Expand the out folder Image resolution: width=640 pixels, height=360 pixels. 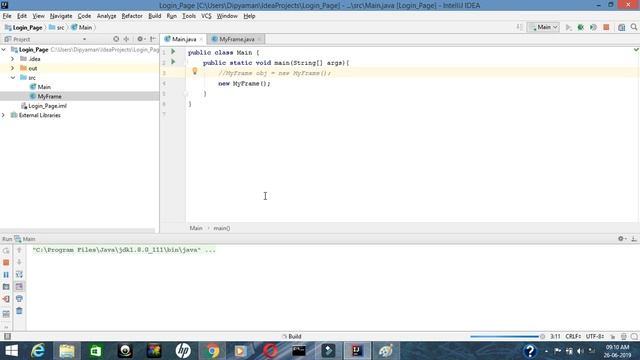(13, 68)
